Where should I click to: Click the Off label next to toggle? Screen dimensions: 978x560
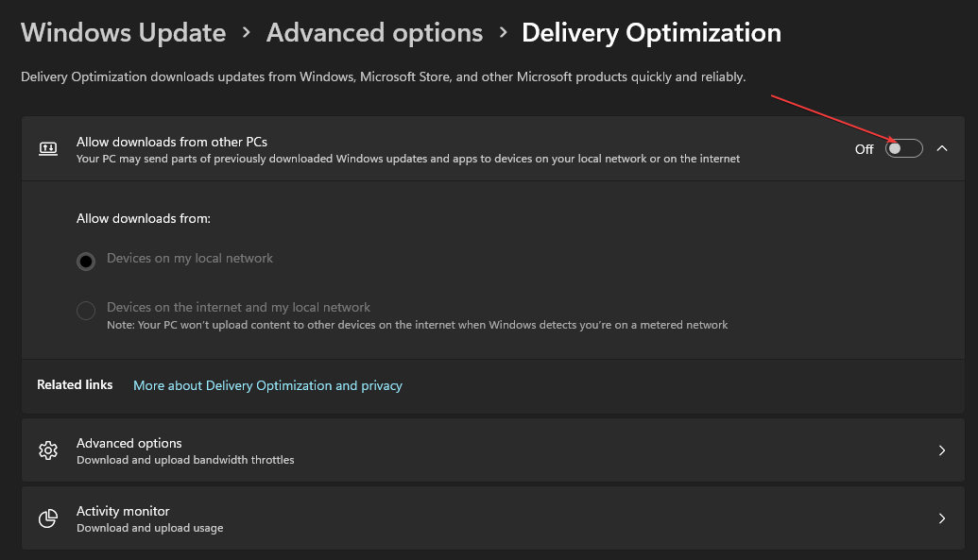[864, 149]
